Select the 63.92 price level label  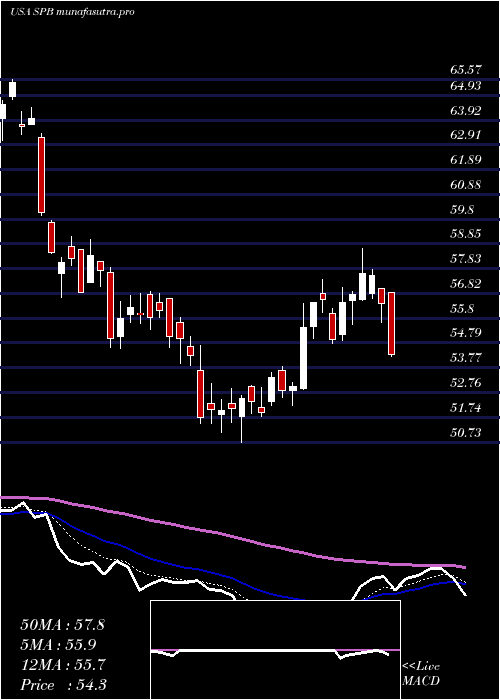(x=466, y=111)
